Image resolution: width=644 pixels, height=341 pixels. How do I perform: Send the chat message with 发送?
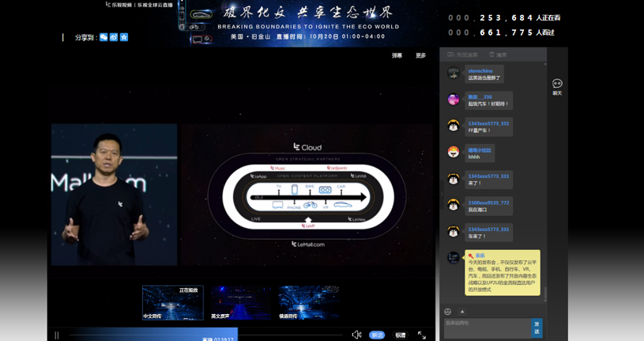(537, 328)
